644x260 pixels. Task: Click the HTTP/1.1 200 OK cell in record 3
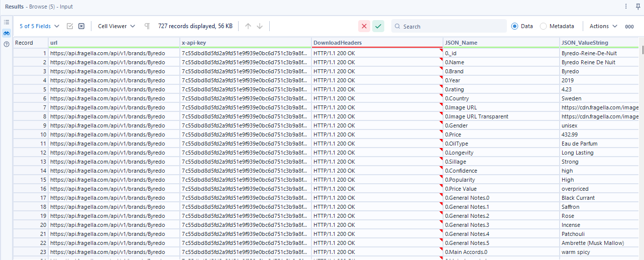377,71
